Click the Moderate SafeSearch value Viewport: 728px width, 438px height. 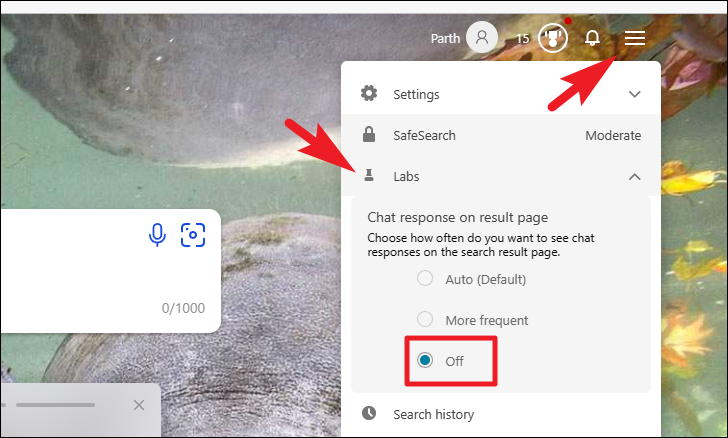[613, 136]
